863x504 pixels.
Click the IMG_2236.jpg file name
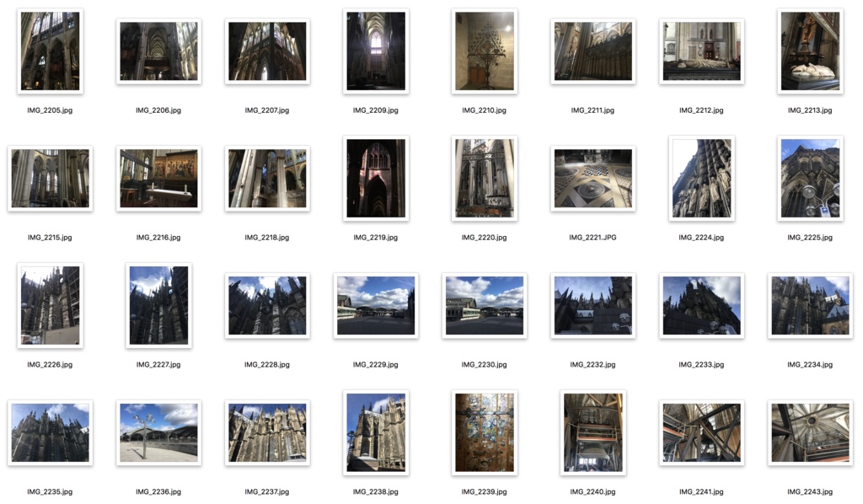point(158,491)
